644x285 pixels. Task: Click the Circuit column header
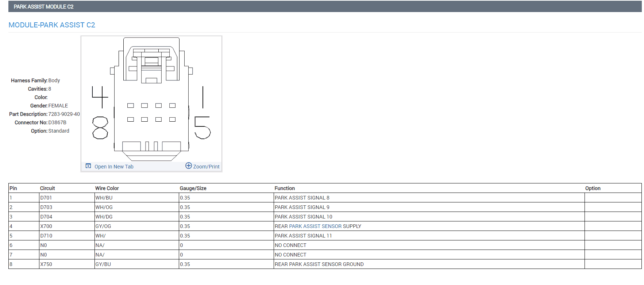click(47, 188)
